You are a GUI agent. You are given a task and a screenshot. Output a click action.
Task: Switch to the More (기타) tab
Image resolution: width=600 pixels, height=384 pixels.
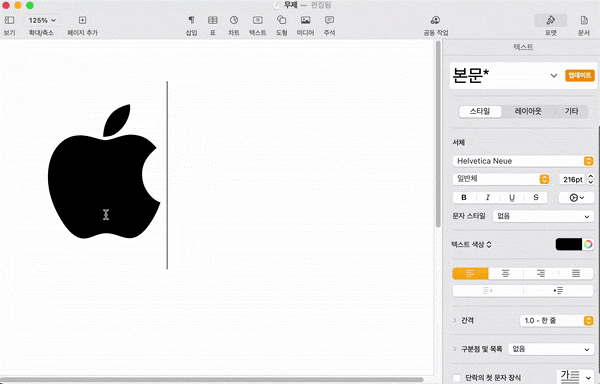pyautogui.click(x=571, y=111)
